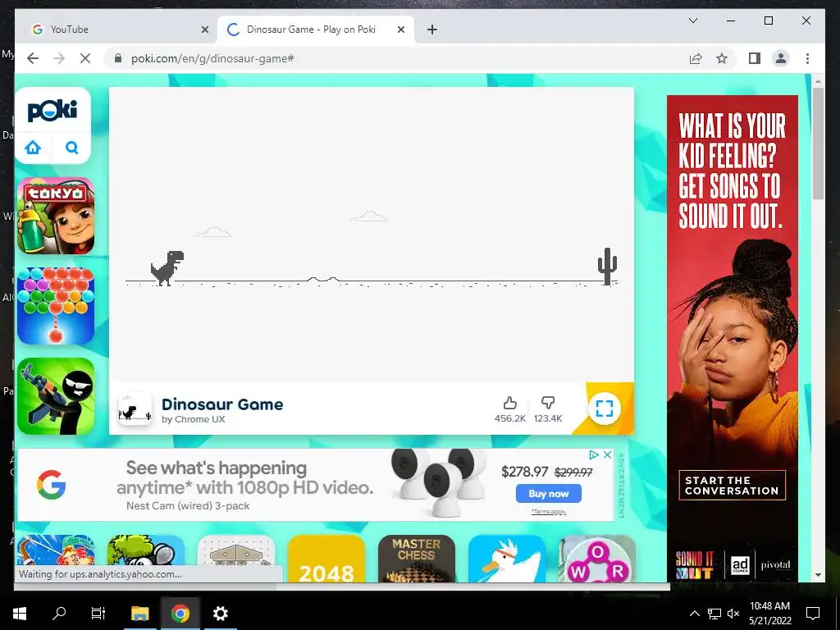Open the green-haired character game tile
The image size is (840, 630).
tap(146, 559)
